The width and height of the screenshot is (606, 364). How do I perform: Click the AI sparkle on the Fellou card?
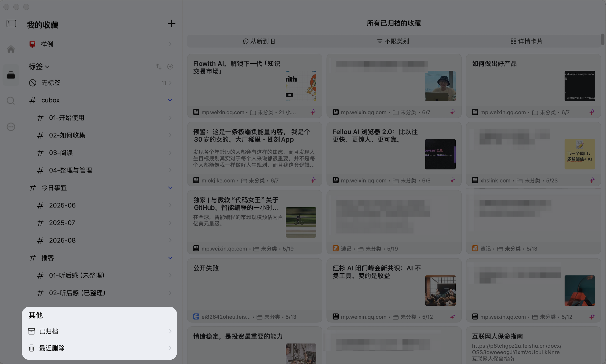(x=453, y=180)
